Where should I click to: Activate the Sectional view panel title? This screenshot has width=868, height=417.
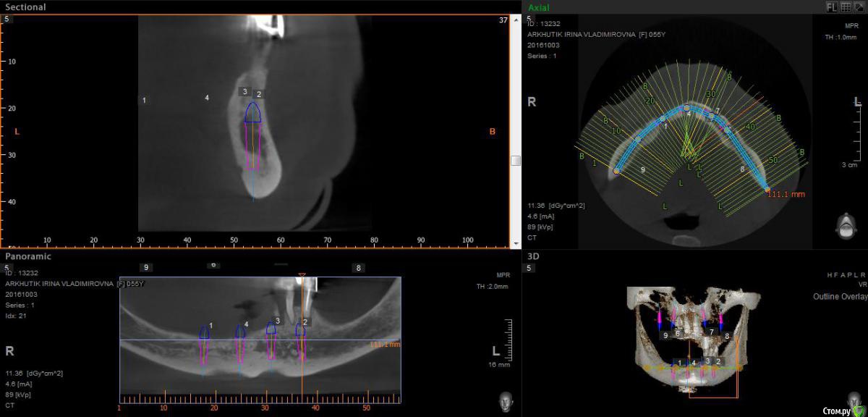(25, 7)
